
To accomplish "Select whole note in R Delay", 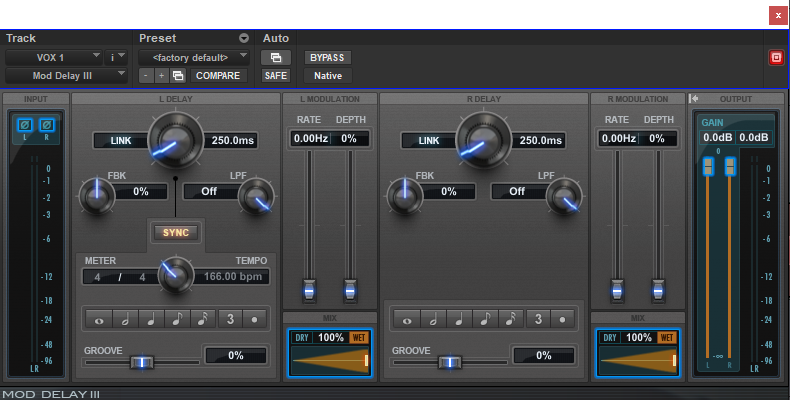I will (407, 319).
